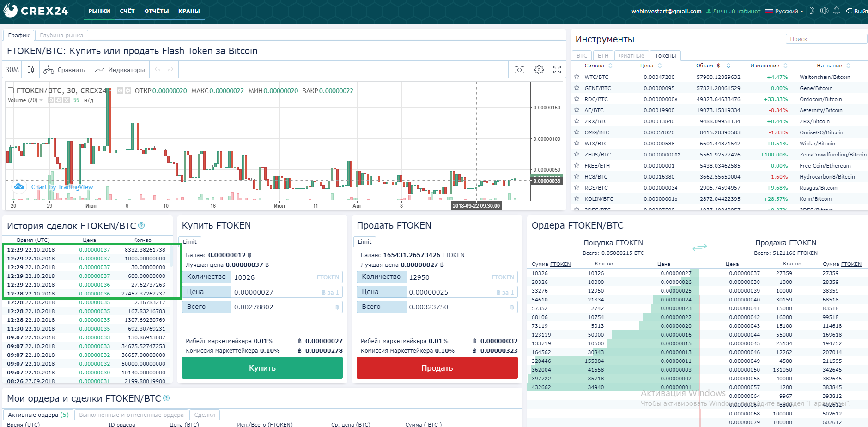
Task: Switch instruments to BTC tab
Action: [582, 55]
